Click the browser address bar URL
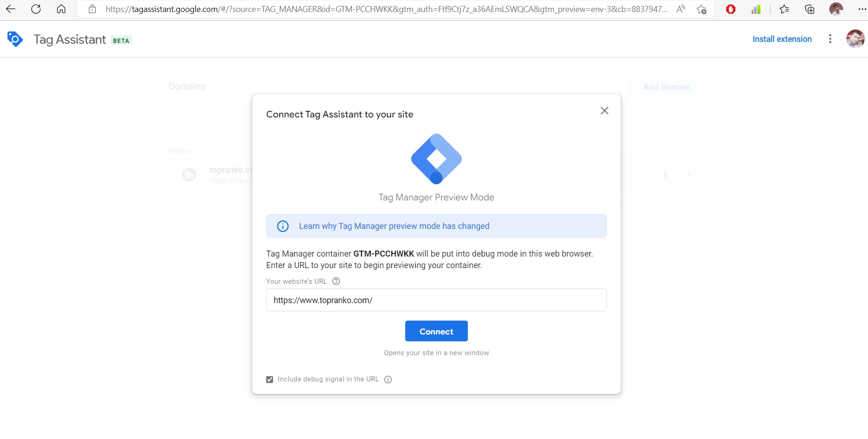868x439 pixels. pyautogui.click(x=386, y=9)
